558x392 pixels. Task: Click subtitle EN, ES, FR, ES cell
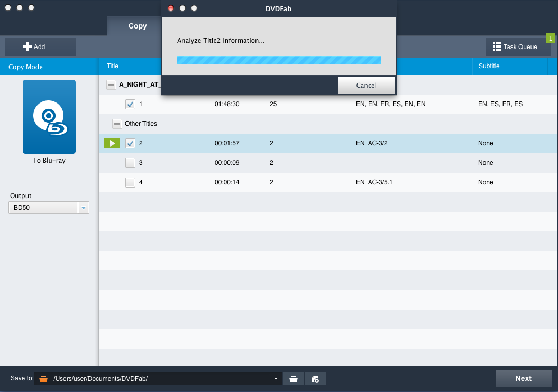500,104
